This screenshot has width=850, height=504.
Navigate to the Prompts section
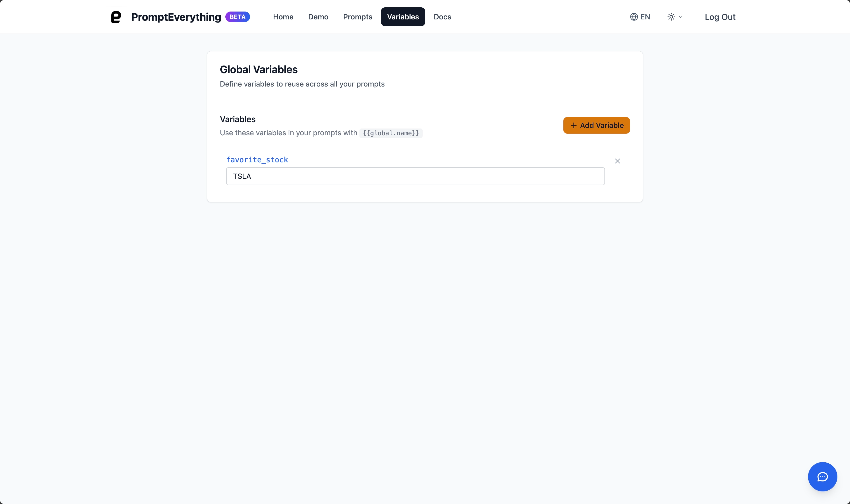tap(357, 17)
